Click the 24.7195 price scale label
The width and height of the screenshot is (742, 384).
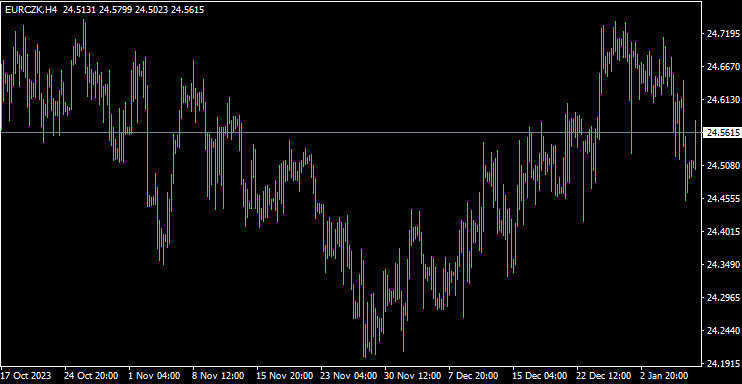click(x=723, y=34)
